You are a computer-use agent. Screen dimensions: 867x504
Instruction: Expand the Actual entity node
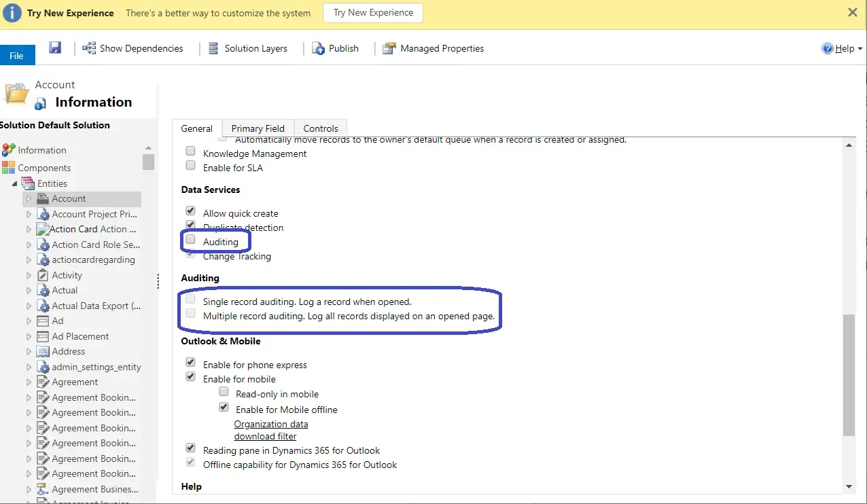[x=29, y=290]
